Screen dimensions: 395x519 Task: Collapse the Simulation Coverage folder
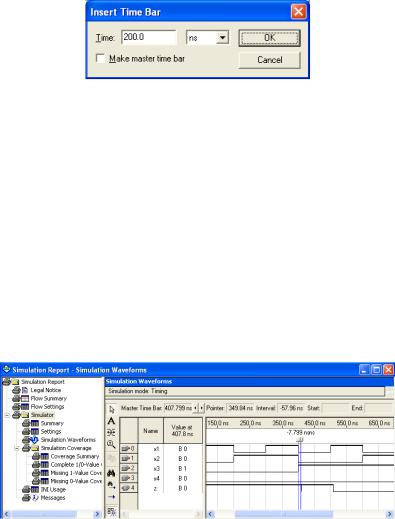pyautogui.click(x=17, y=448)
